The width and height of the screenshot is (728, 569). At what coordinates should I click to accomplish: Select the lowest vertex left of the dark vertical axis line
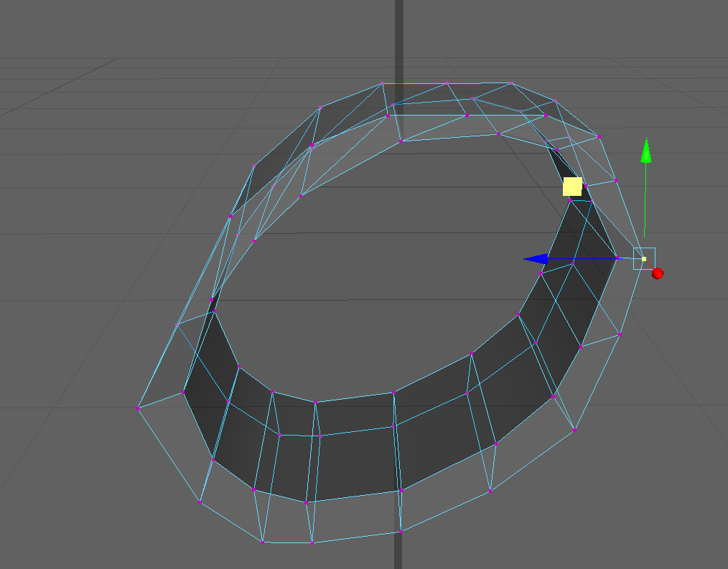coord(312,542)
